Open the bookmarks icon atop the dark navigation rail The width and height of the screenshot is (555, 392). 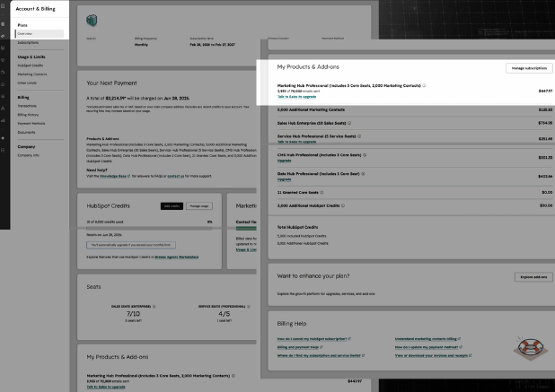point(3,6)
